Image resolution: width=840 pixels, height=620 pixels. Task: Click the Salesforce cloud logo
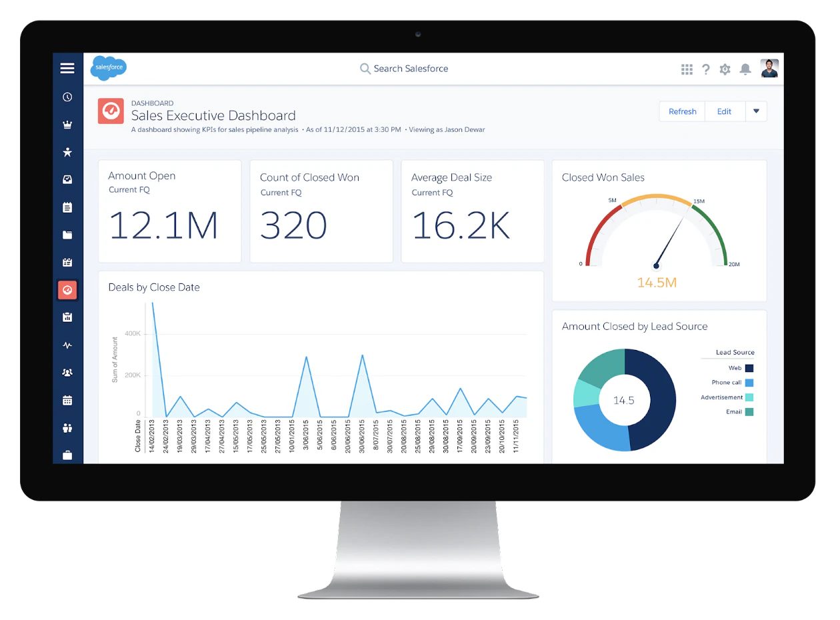tap(108, 68)
